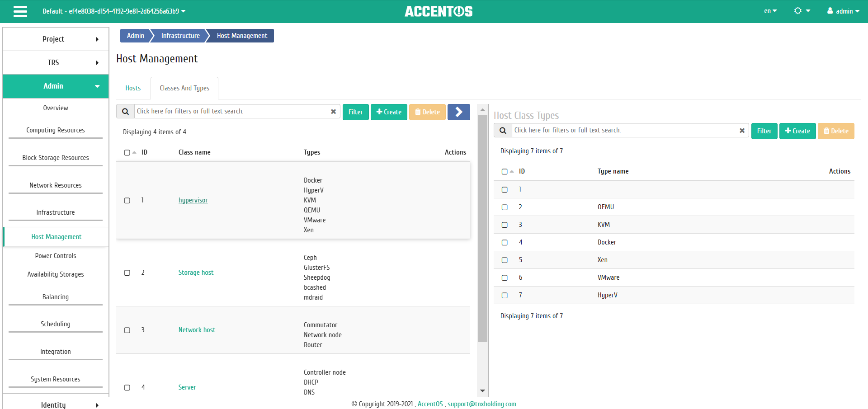Expand the Project sidebar section
The width and height of the screenshot is (868, 409).
point(56,39)
